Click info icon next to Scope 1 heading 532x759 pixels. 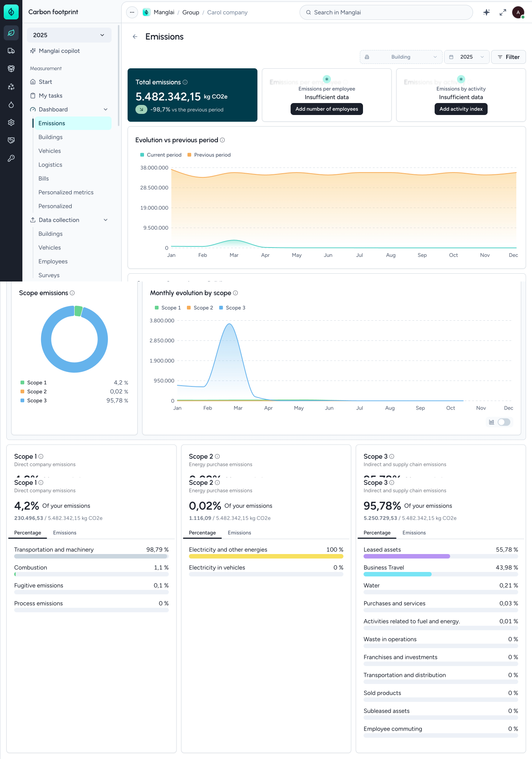(x=41, y=482)
